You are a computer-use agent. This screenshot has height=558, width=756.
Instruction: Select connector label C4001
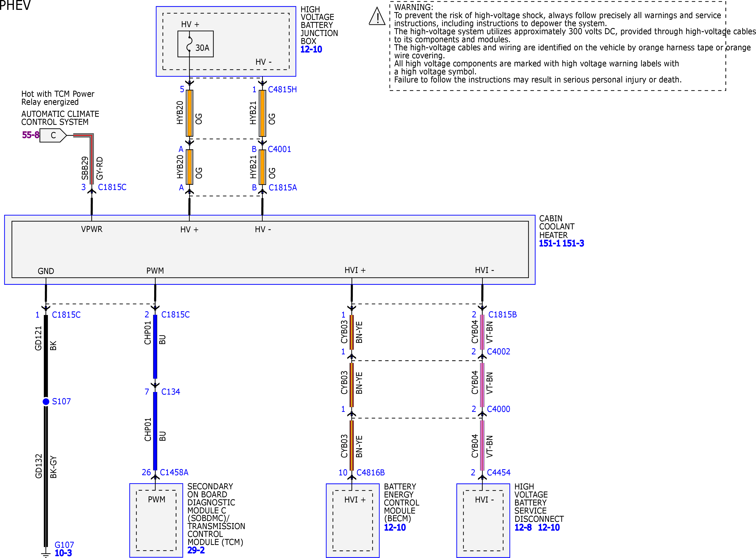(279, 149)
